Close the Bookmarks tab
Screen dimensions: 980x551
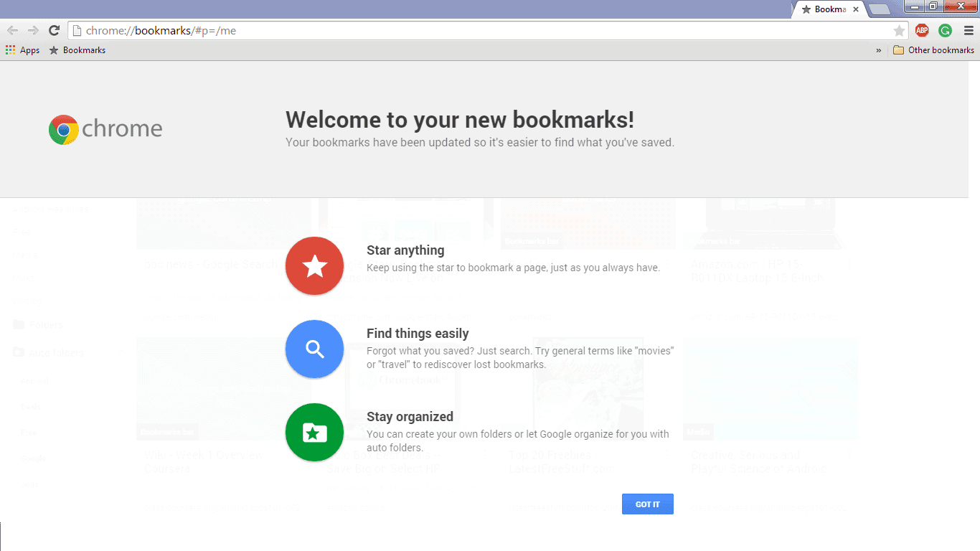click(x=855, y=9)
